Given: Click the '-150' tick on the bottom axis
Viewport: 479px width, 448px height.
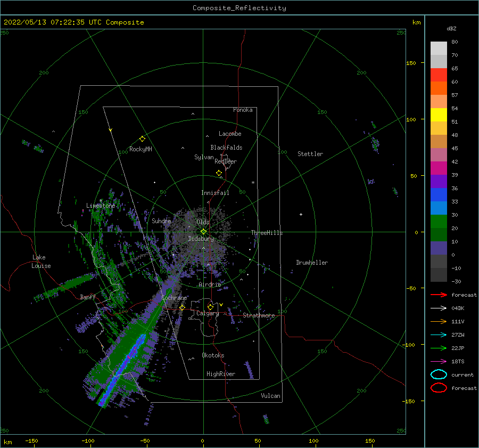Looking at the screenshot, I should coord(31,441).
